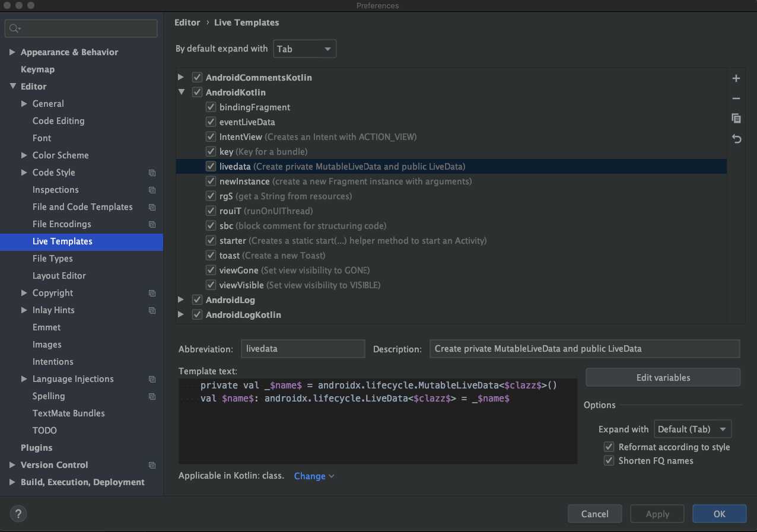Add a new live template with plus icon
The width and height of the screenshot is (757, 532).
coord(736,78)
